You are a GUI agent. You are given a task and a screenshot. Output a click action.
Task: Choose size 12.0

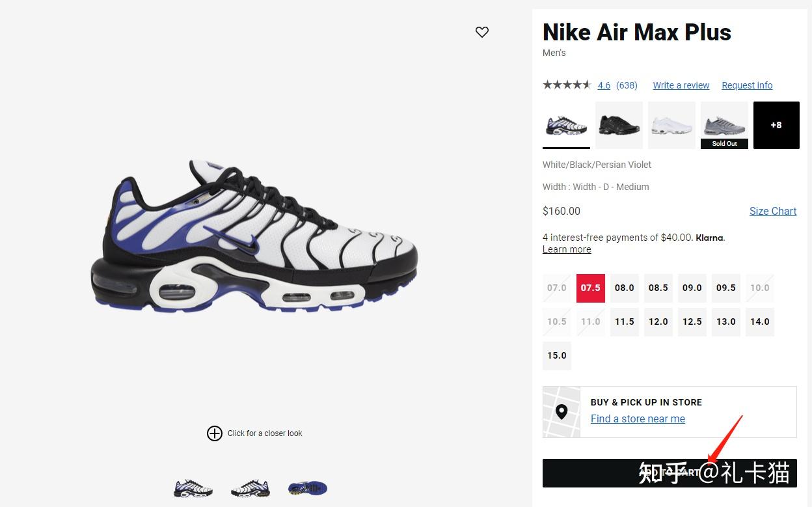pyautogui.click(x=658, y=322)
